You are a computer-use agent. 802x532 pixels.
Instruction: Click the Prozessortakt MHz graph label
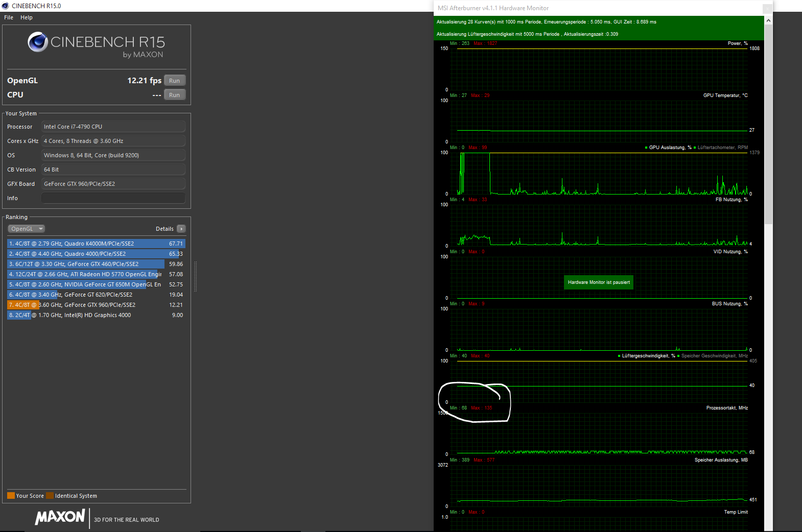pyautogui.click(x=727, y=408)
